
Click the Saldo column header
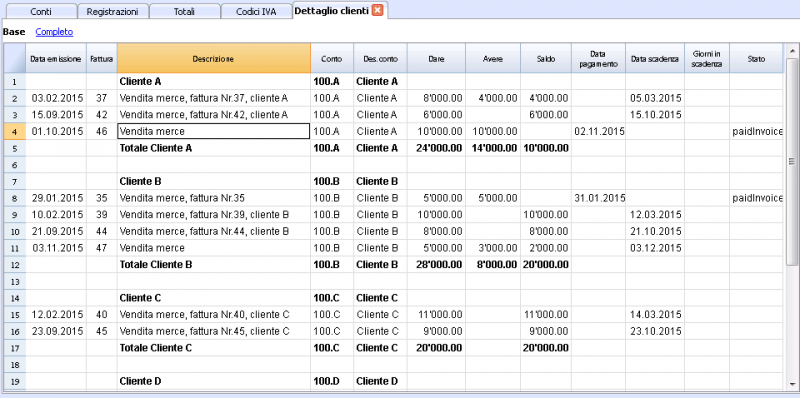point(546,59)
